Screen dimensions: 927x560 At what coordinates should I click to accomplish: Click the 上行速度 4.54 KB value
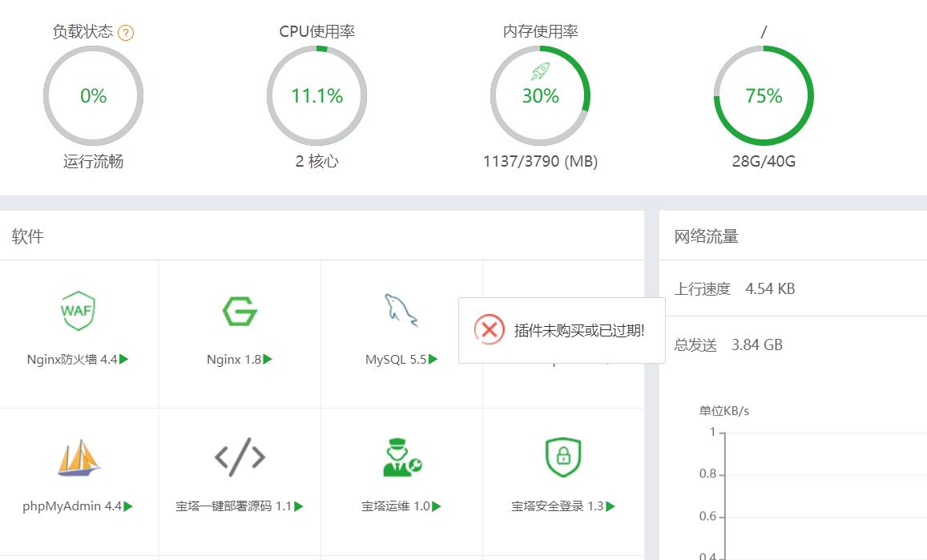coord(770,289)
